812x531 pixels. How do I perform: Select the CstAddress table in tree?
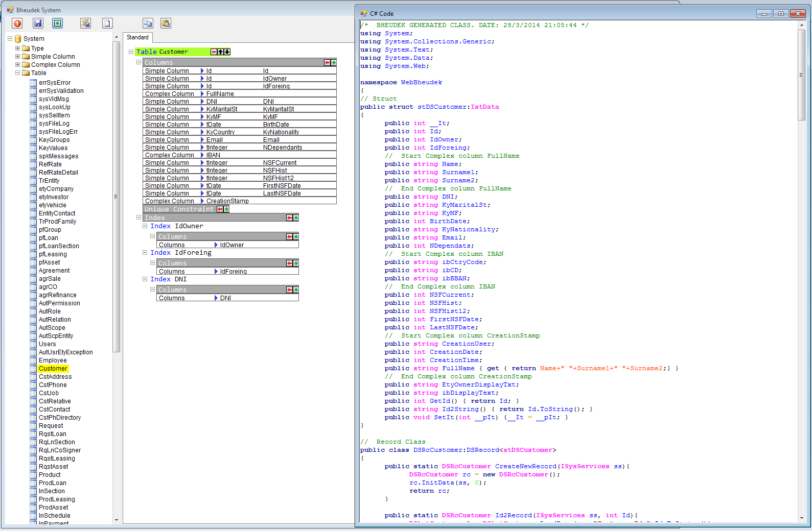55,377
